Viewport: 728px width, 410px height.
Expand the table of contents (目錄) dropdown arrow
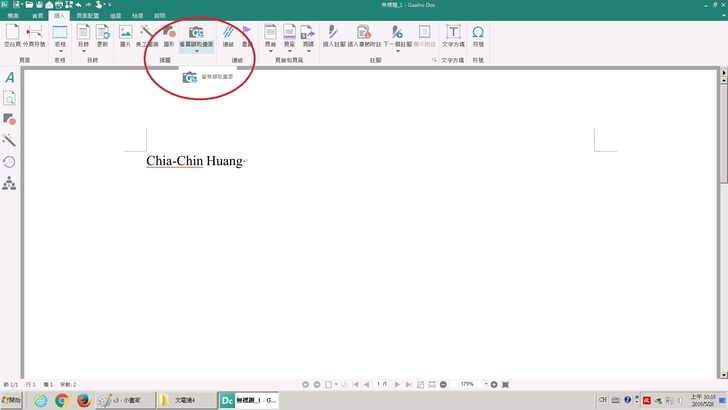(84, 51)
